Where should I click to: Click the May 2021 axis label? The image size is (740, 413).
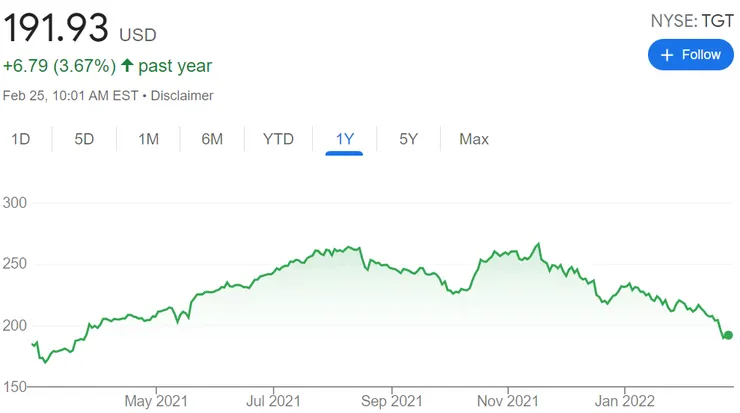[x=158, y=402]
